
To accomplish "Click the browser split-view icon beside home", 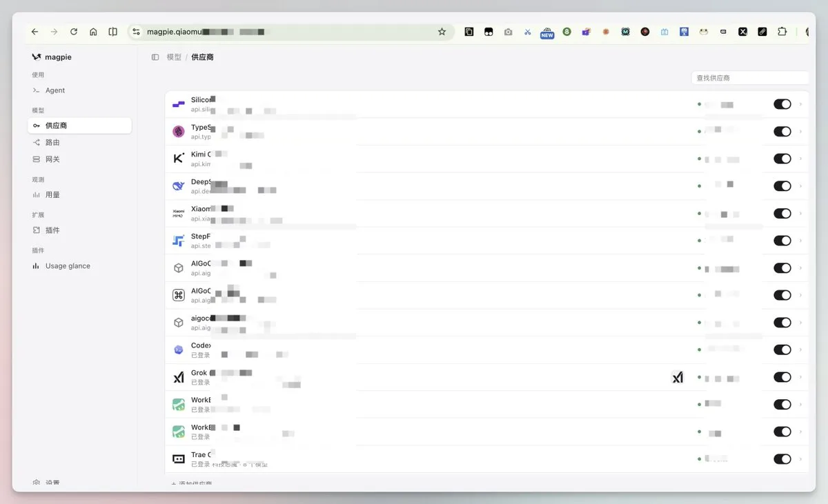I will click(x=112, y=32).
